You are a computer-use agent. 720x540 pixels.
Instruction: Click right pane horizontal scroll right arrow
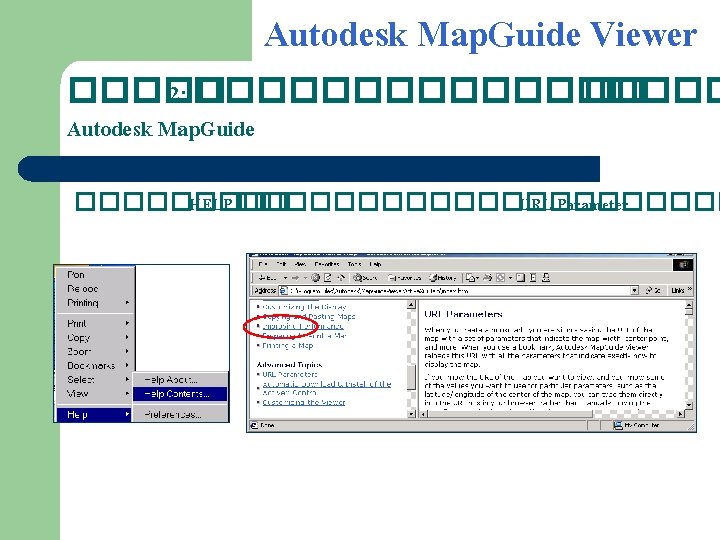681,414
